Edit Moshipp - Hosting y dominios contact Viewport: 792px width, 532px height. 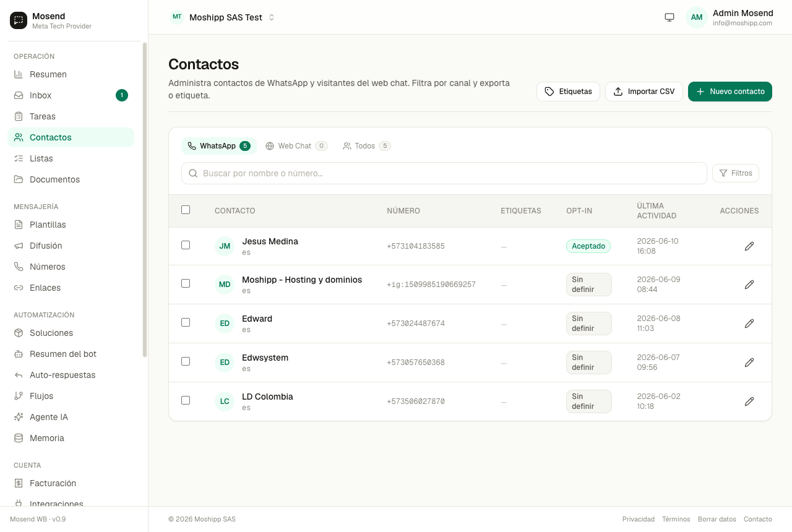(x=749, y=285)
